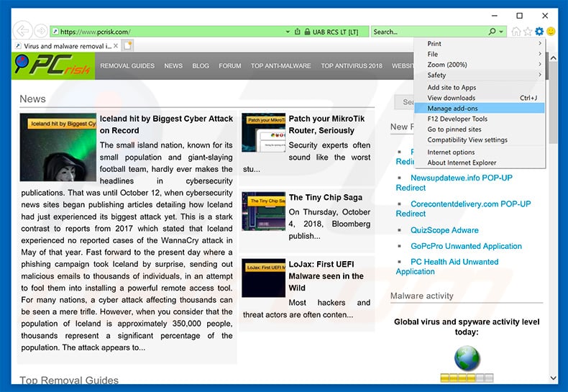Open TOP ANTI-MALWARE nav item

tap(280, 66)
